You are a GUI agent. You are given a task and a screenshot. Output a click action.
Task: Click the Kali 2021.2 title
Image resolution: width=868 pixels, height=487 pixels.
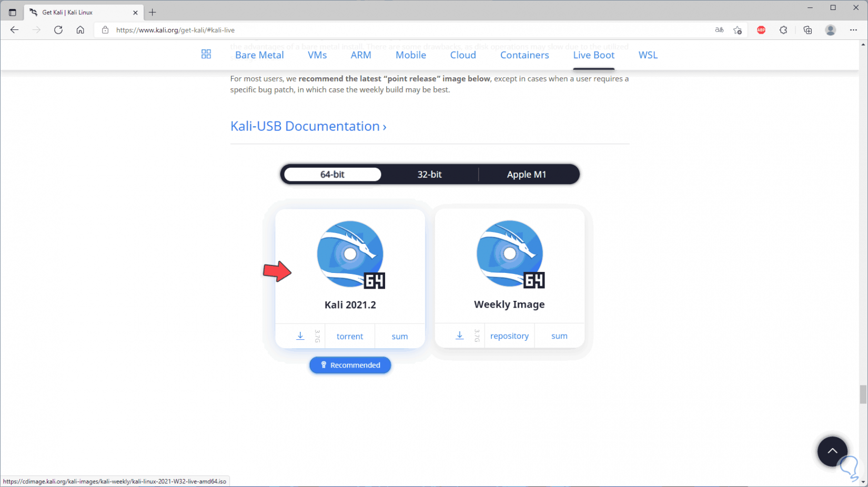tap(350, 305)
